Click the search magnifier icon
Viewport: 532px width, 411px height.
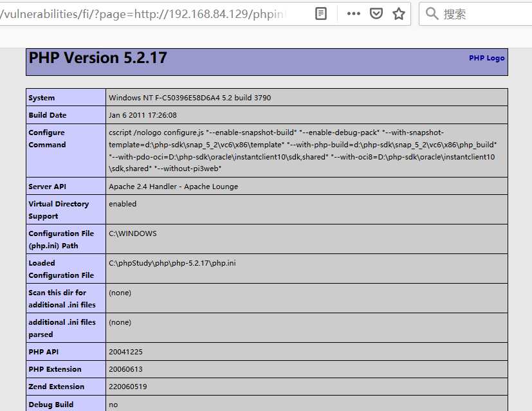[432, 14]
